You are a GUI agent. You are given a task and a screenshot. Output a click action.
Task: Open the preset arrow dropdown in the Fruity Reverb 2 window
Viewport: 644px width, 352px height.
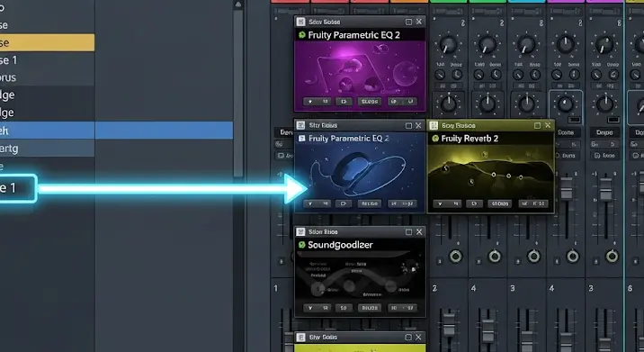click(447, 203)
